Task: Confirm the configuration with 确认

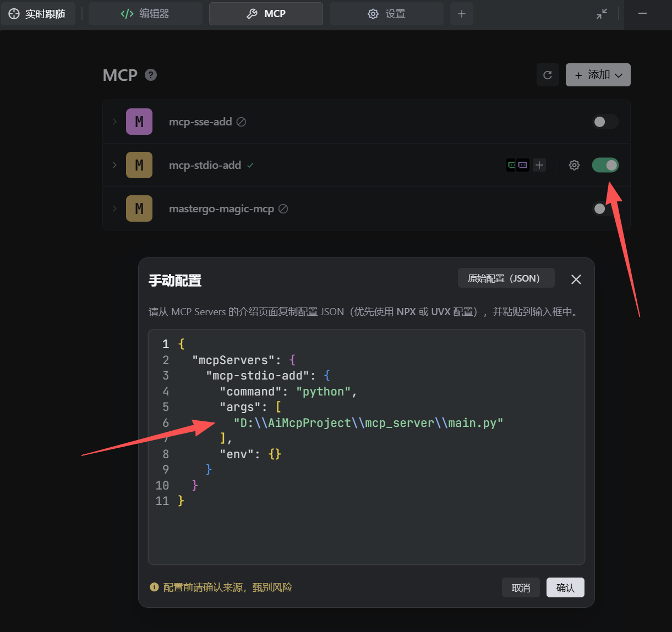Action: (565, 587)
